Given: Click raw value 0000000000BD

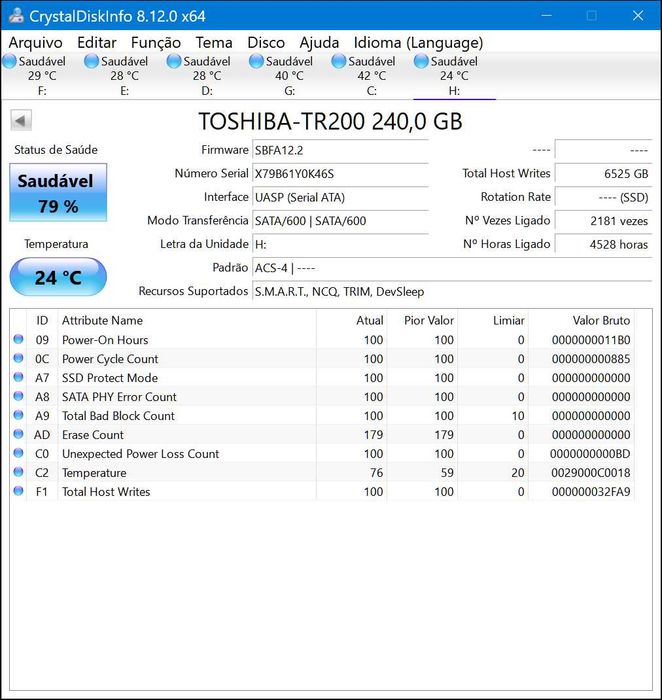Looking at the screenshot, I should (x=590, y=454).
